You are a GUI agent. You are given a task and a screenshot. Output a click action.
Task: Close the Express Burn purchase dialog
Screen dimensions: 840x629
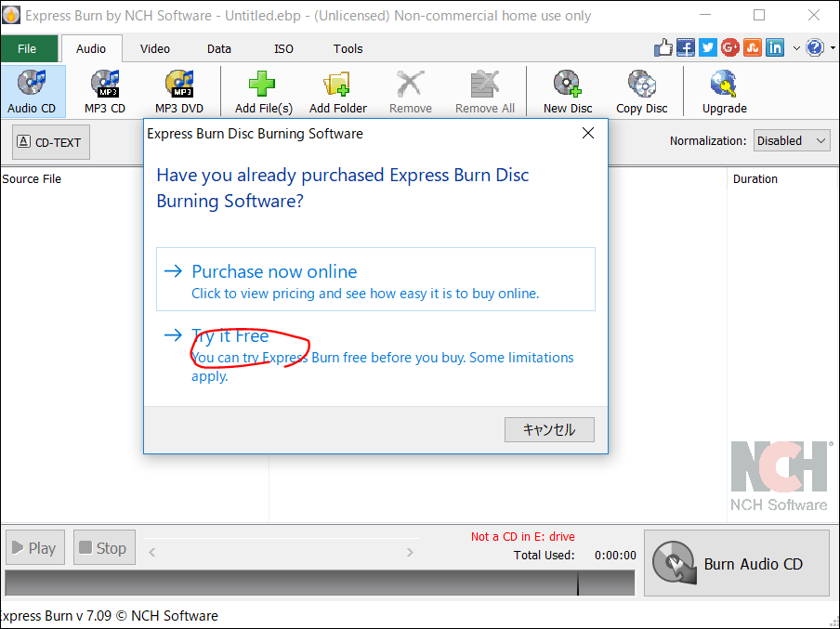point(587,133)
